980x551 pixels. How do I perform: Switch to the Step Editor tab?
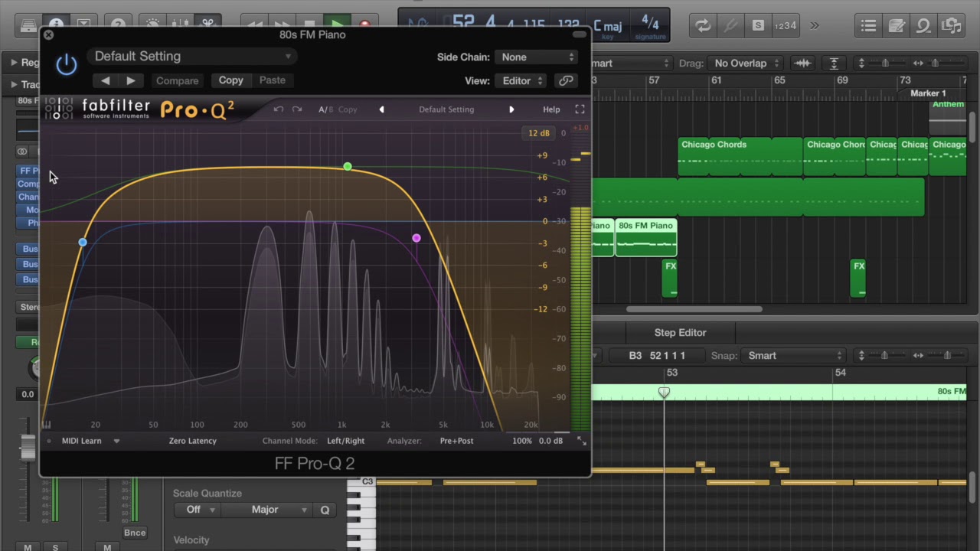[x=680, y=333]
